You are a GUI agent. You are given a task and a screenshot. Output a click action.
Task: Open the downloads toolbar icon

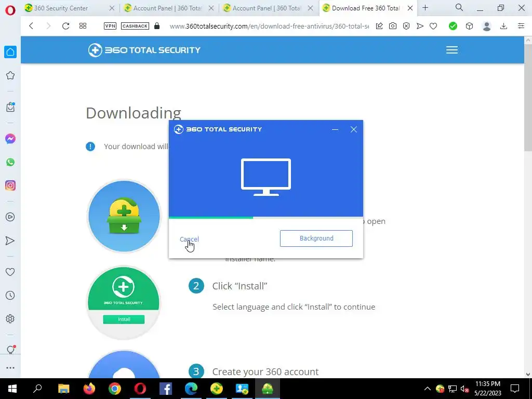(504, 26)
